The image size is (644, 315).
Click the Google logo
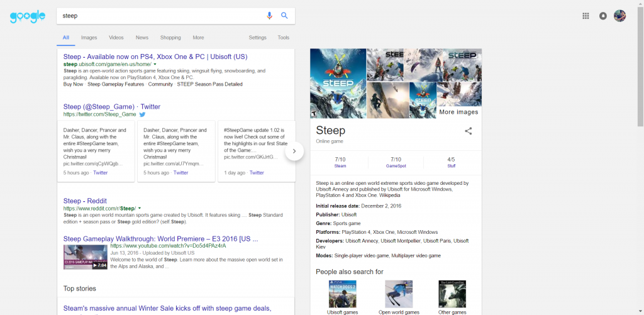coord(28,17)
